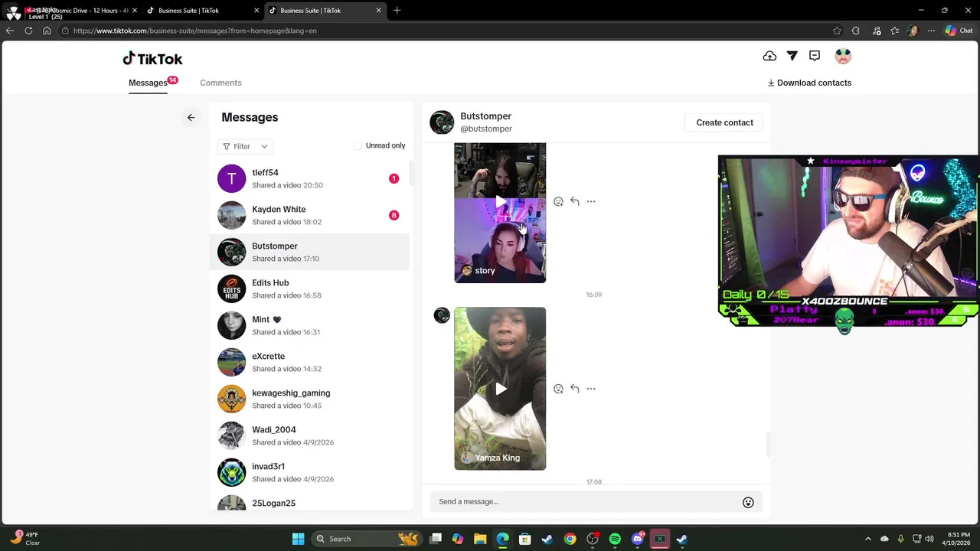Open Kayden White conversation

point(309,215)
